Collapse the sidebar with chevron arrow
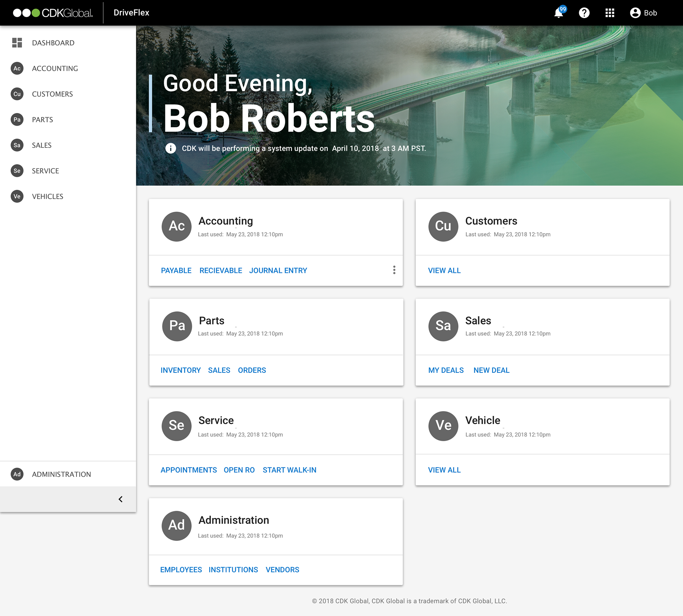Image resolution: width=683 pixels, height=616 pixels. (121, 499)
